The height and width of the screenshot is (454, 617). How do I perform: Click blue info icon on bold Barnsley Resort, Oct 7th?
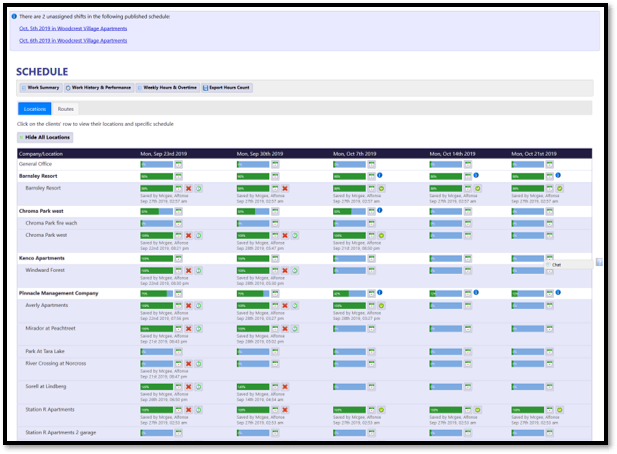380,175
